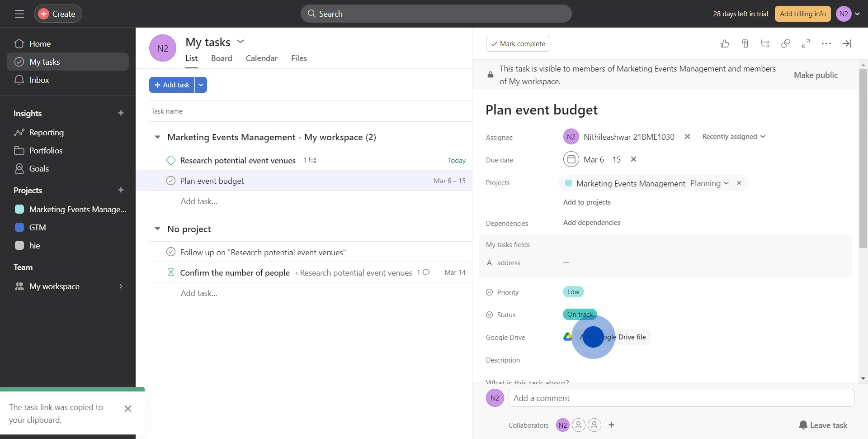Remove task from Marketing Events Management project
The image size is (868, 439).
point(739,183)
